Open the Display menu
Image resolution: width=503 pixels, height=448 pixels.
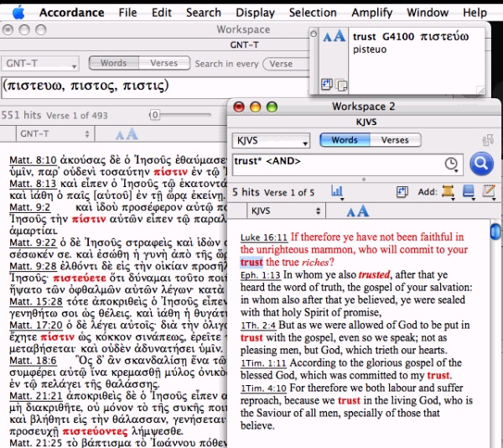click(256, 13)
